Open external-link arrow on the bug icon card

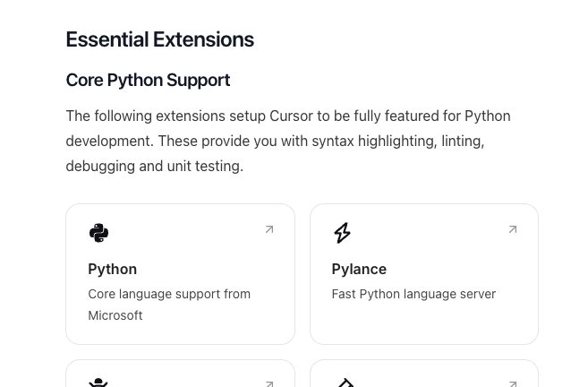269,384
